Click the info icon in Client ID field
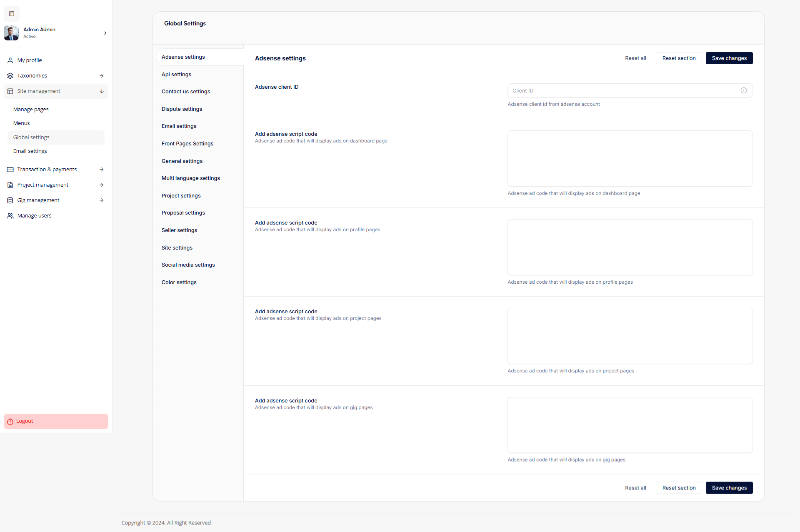The image size is (800, 532). (x=743, y=90)
